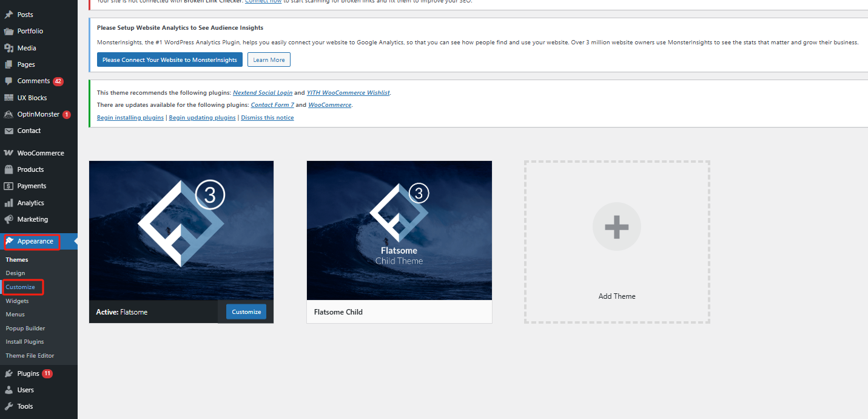Screen dimensions: 868x419
Task: Click the Comments speech bubble icon
Action: (9, 81)
